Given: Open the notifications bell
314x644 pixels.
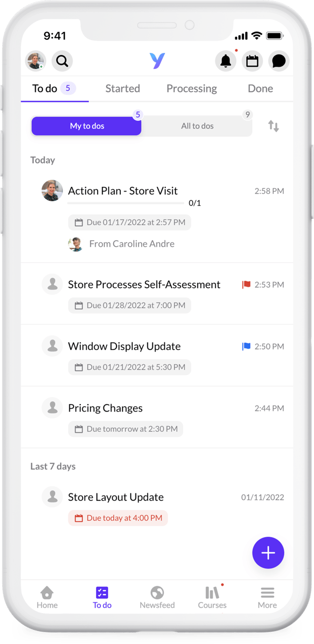Looking at the screenshot, I should 226,61.
